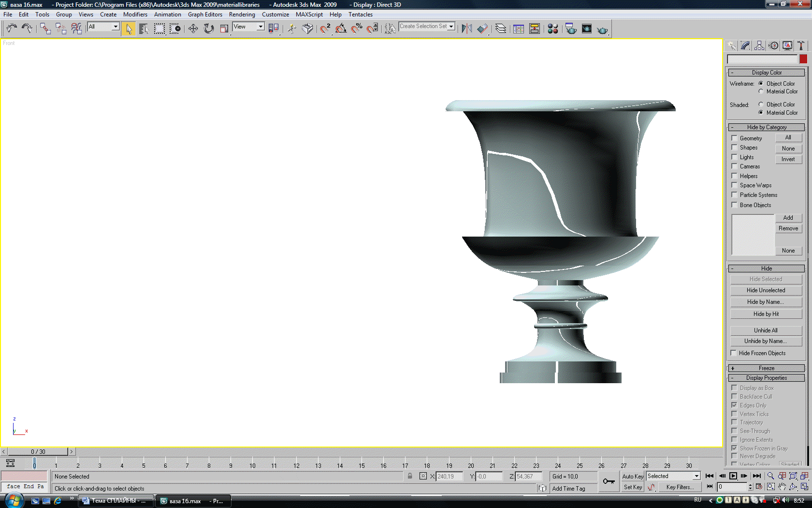Click the Quick Render teapot icon
This screenshot has width=812, height=508.
pyautogui.click(x=602, y=30)
